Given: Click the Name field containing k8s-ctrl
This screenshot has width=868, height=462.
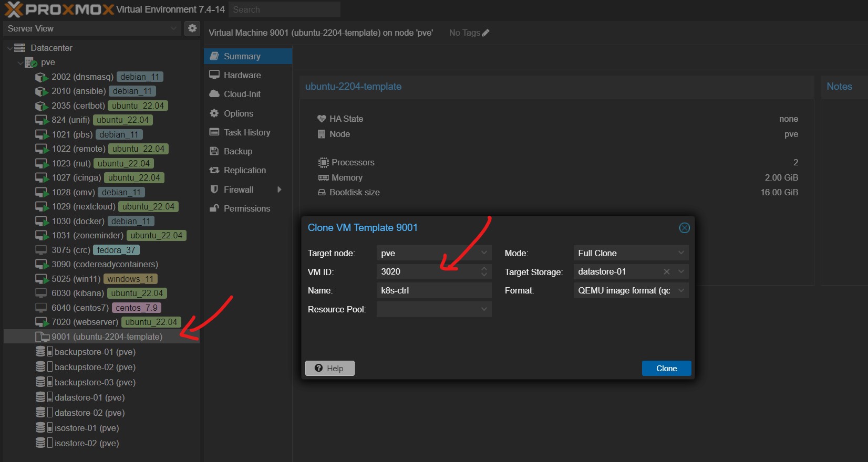Looking at the screenshot, I should tap(433, 290).
